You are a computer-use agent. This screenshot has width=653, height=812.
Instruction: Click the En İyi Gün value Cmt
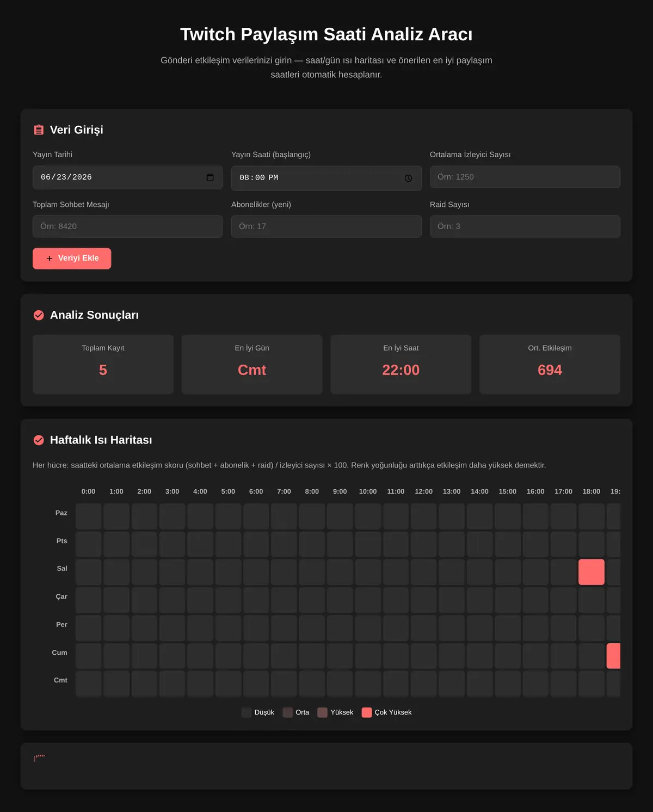(252, 370)
